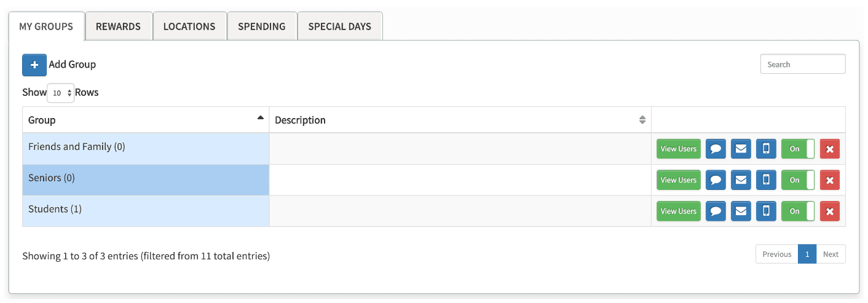Toggle off the Friends and Family group

[x=798, y=149]
